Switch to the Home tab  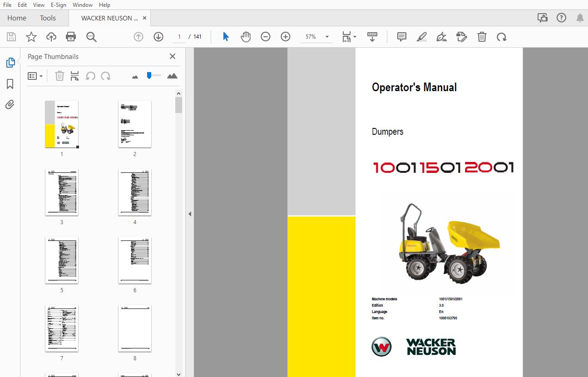[17, 18]
